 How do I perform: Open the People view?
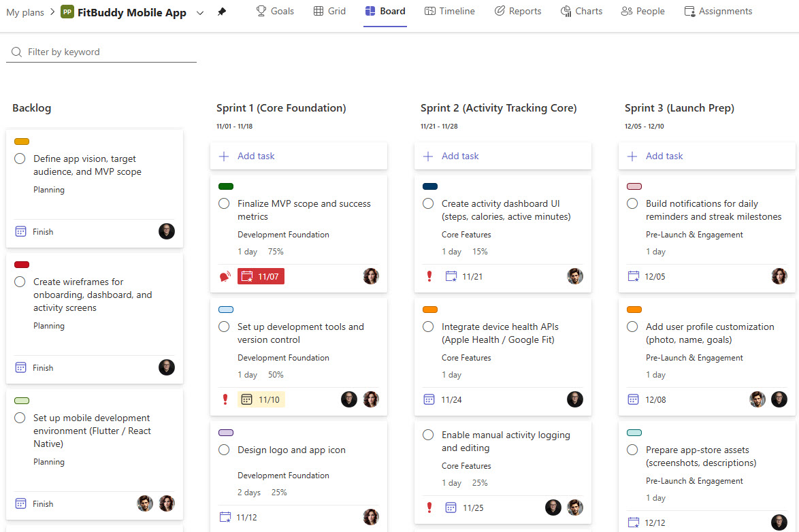tap(642, 11)
